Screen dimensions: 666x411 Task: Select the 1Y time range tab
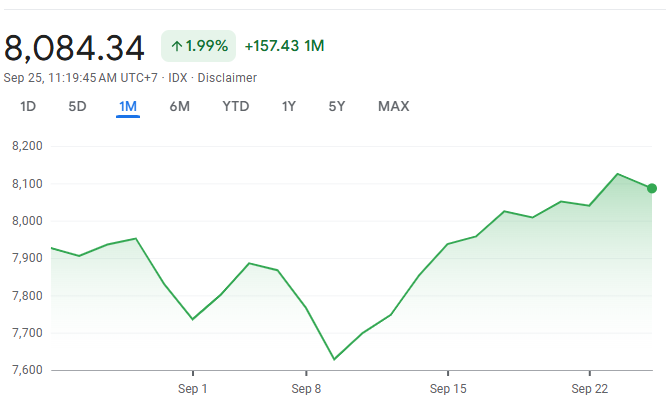click(x=289, y=107)
